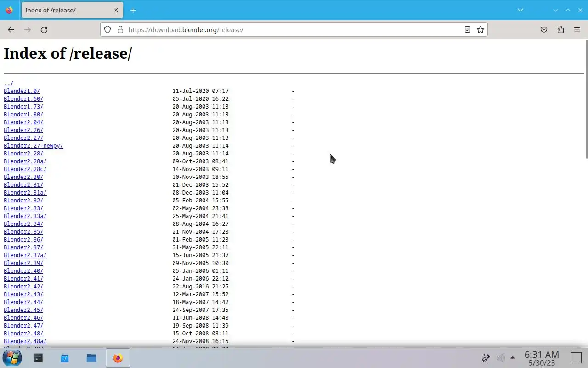The image size is (588, 368).
Task: Open the network tray icon
Action: point(486,358)
